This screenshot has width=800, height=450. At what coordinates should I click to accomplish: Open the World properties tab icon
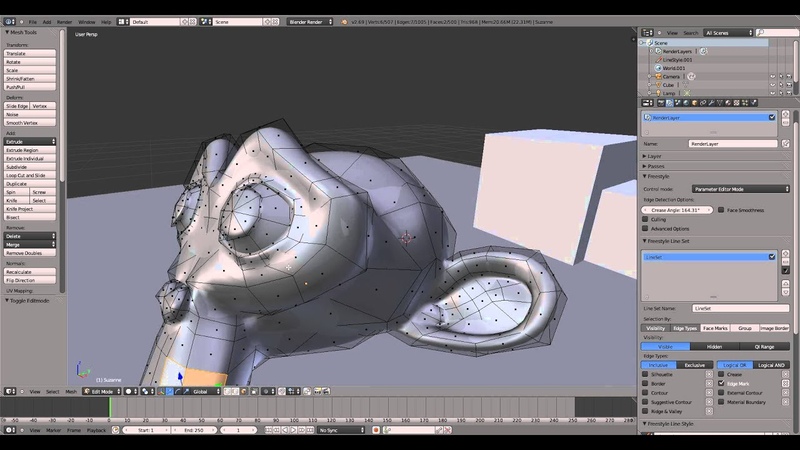[x=686, y=103]
